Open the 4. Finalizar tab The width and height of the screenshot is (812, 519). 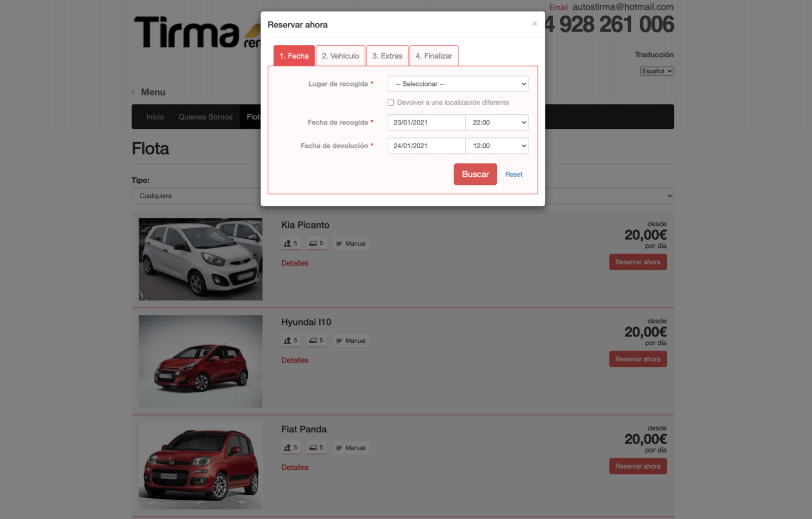click(x=434, y=56)
